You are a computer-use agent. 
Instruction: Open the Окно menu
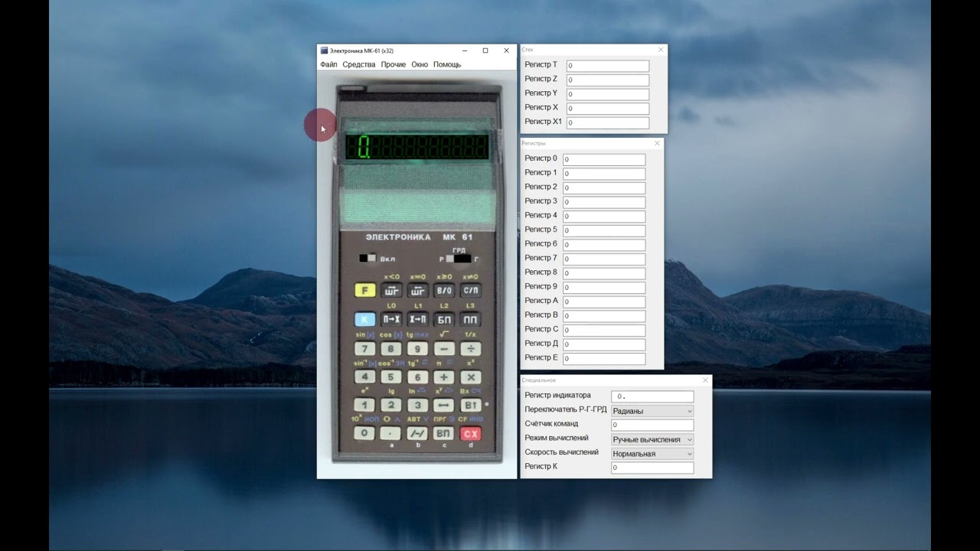coord(420,65)
